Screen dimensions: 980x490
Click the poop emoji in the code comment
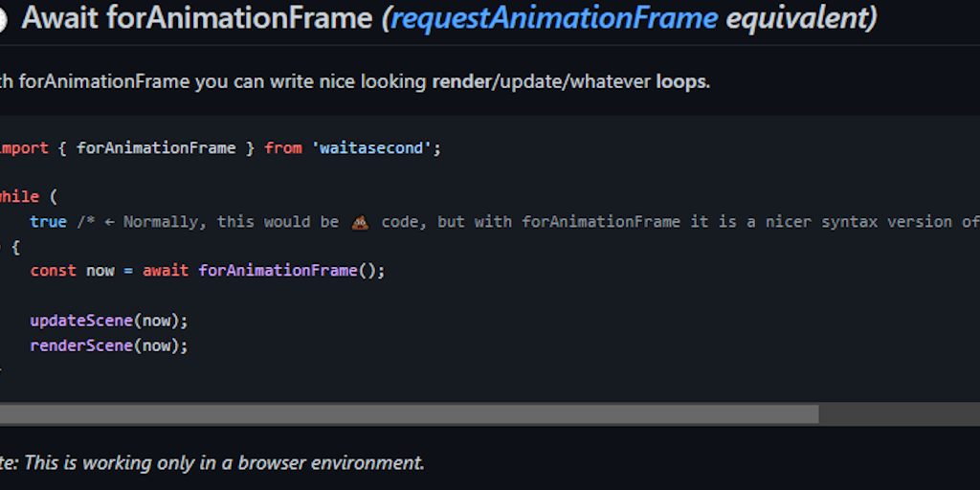361,222
